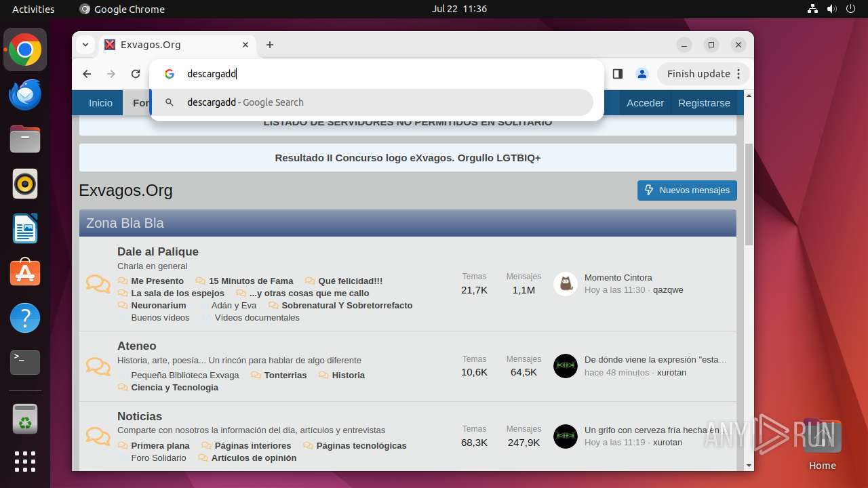Viewport: 868px width, 488px height.
Task: Click the Nuevos mensajes button
Action: coord(687,190)
